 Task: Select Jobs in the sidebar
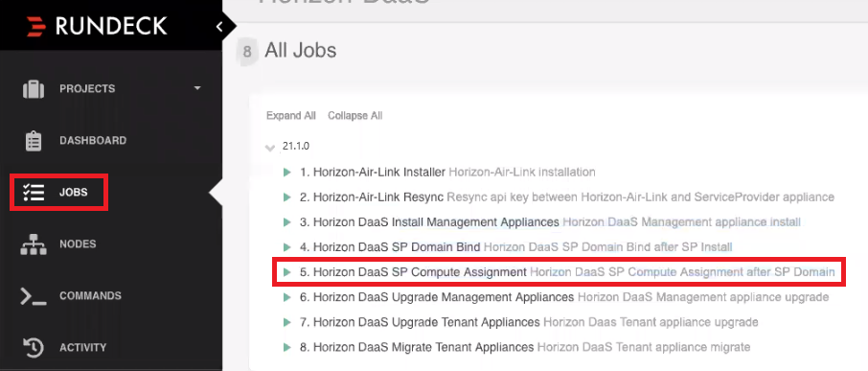pos(74,193)
